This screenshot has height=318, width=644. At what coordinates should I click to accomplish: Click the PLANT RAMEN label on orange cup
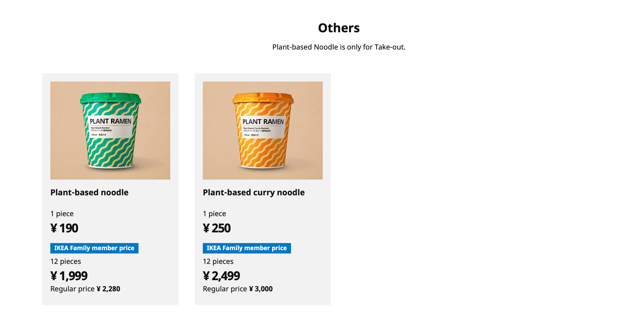point(263,122)
